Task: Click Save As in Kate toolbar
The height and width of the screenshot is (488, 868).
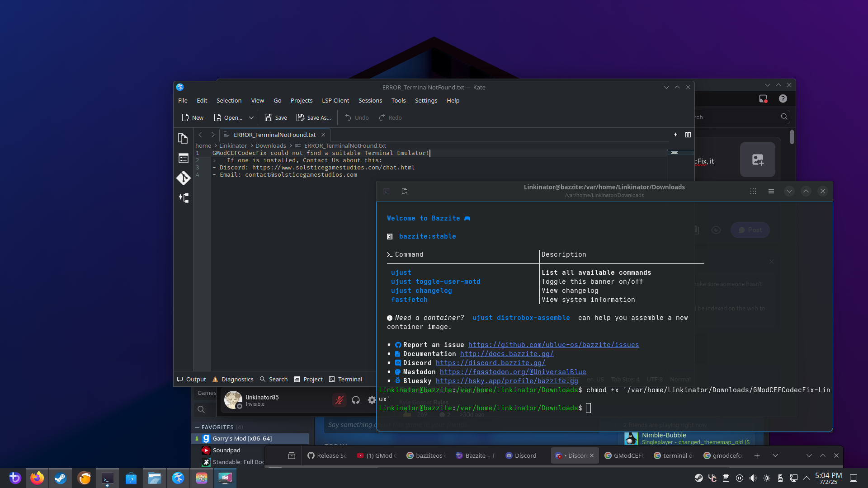Action: [x=313, y=117]
